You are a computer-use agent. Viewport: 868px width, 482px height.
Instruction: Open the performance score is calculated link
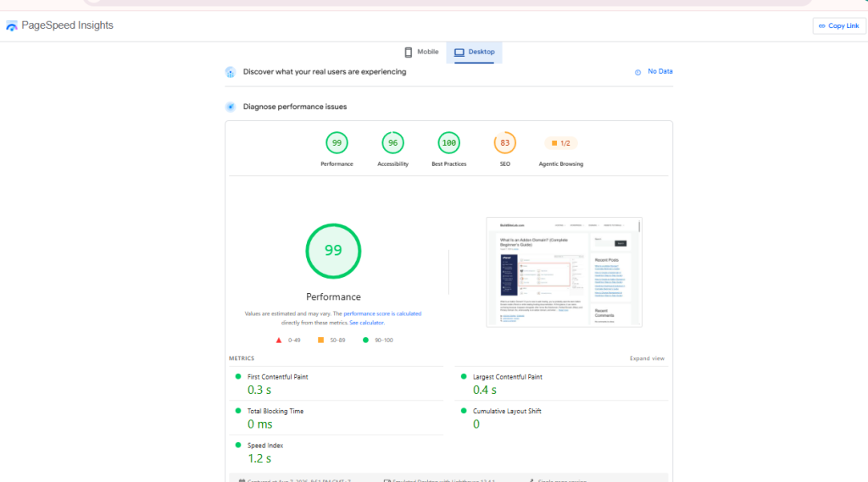click(x=382, y=313)
